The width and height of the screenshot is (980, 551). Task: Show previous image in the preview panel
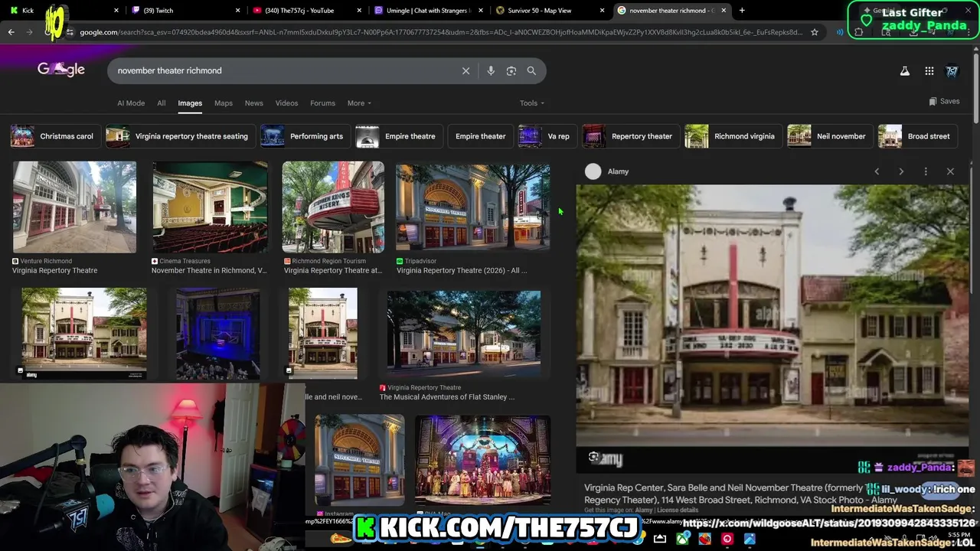pos(877,171)
